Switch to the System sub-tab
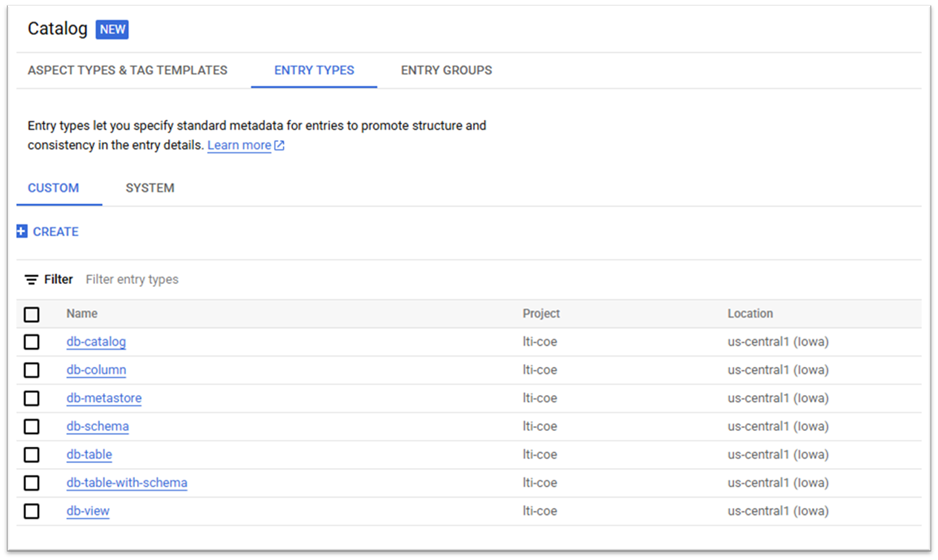 pyautogui.click(x=150, y=188)
